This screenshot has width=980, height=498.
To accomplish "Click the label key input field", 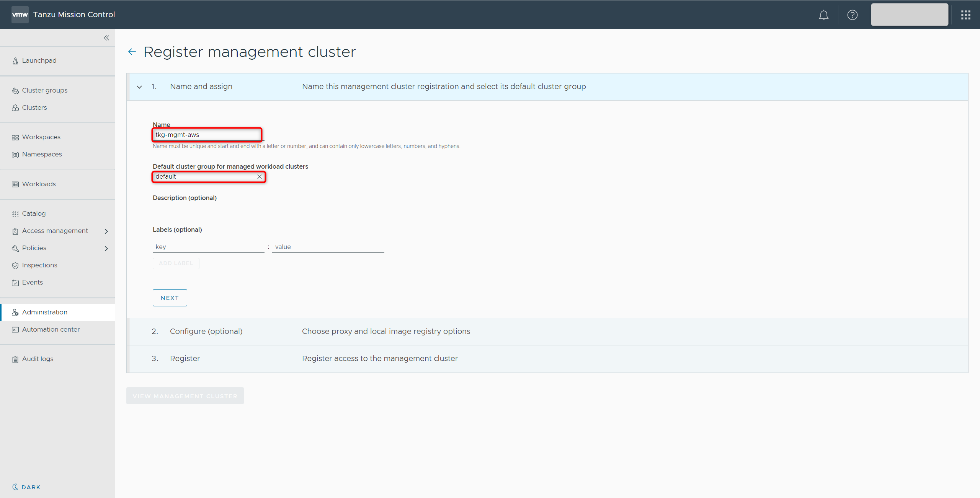I will pyautogui.click(x=208, y=247).
